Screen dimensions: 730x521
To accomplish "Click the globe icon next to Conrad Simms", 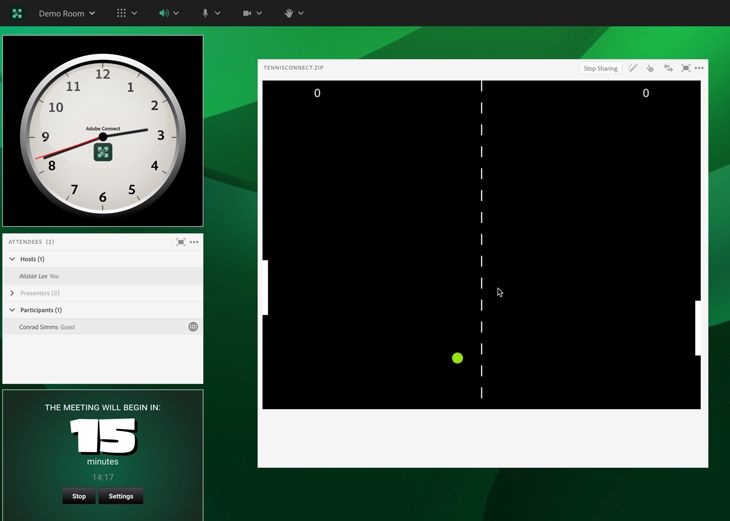I will point(193,327).
